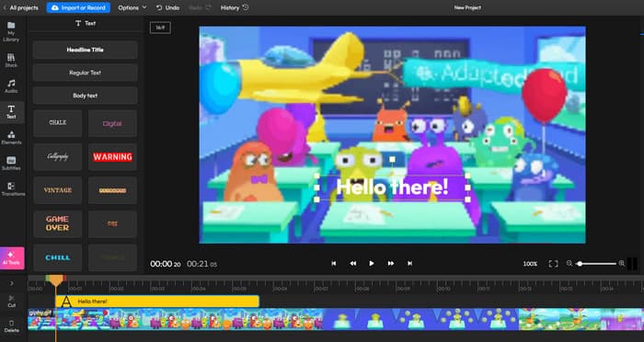Viewport: 644px width, 342px height.
Task: Select the Text sidebar tab
Action: [11, 112]
